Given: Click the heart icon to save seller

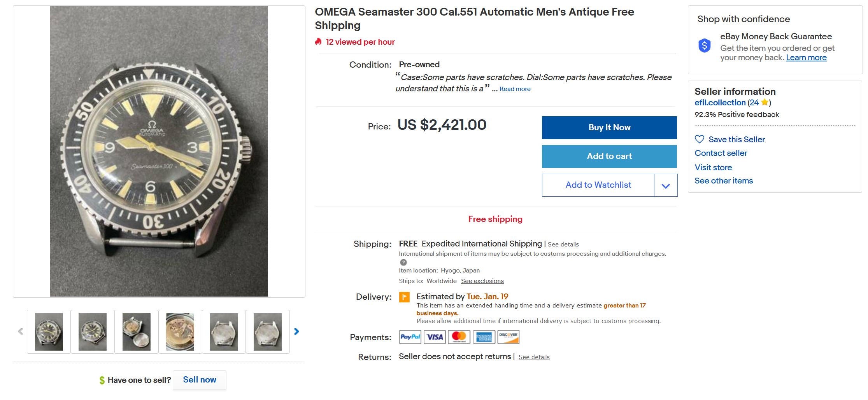Looking at the screenshot, I should [700, 139].
